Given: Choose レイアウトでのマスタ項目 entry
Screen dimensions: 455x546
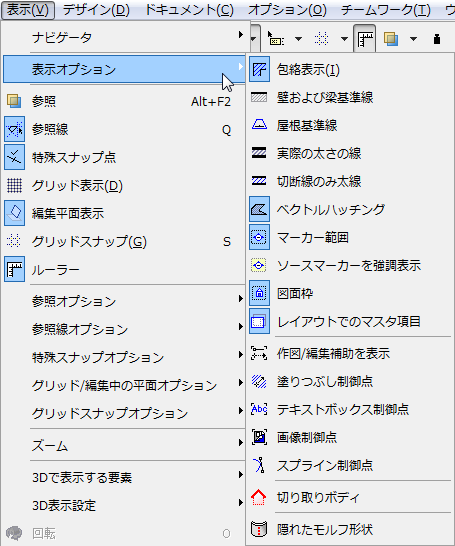Looking at the screenshot, I should 351,321.
